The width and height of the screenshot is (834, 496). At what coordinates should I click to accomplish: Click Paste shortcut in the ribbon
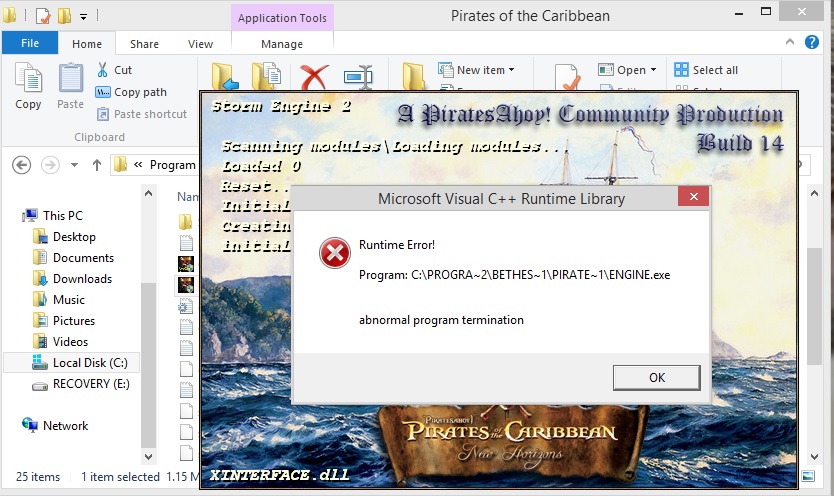141,114
